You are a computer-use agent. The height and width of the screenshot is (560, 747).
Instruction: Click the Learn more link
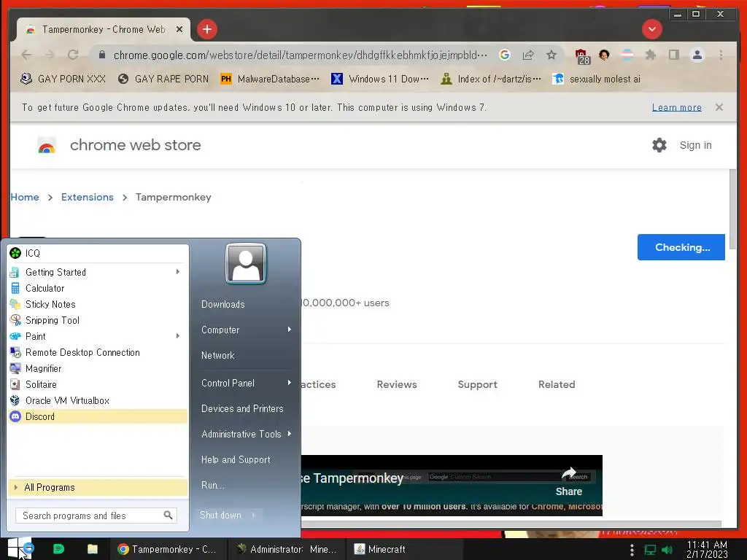click(676, 108)
